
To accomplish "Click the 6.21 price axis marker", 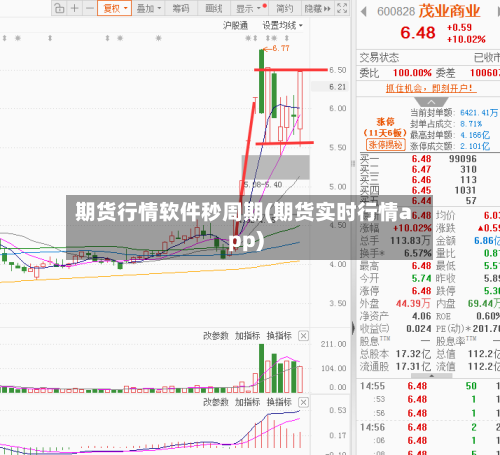I will [x=337, y=87].
